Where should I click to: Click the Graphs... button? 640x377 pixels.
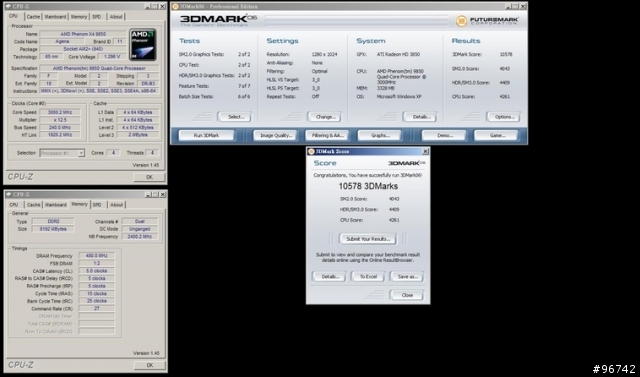380,135
